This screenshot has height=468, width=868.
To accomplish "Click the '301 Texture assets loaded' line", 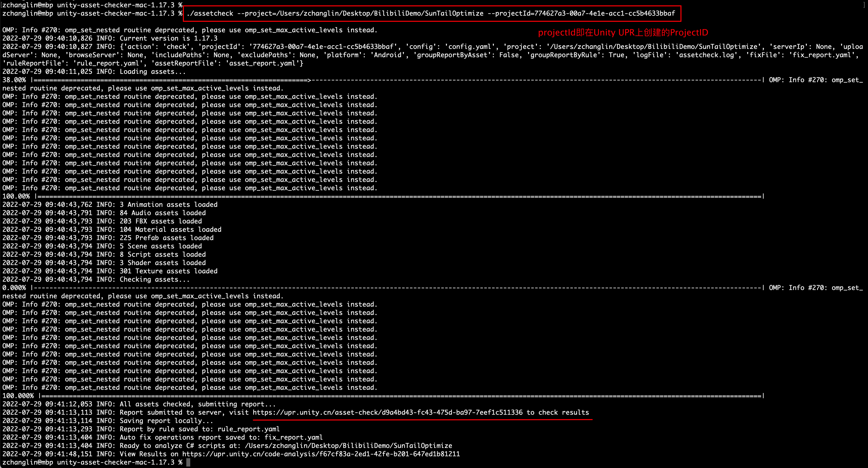I will coord(168,271).
